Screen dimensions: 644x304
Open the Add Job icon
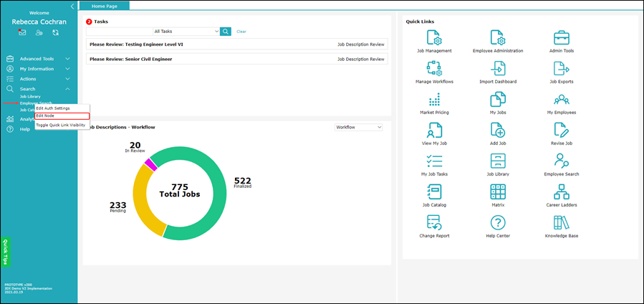[x=498, y=130]
